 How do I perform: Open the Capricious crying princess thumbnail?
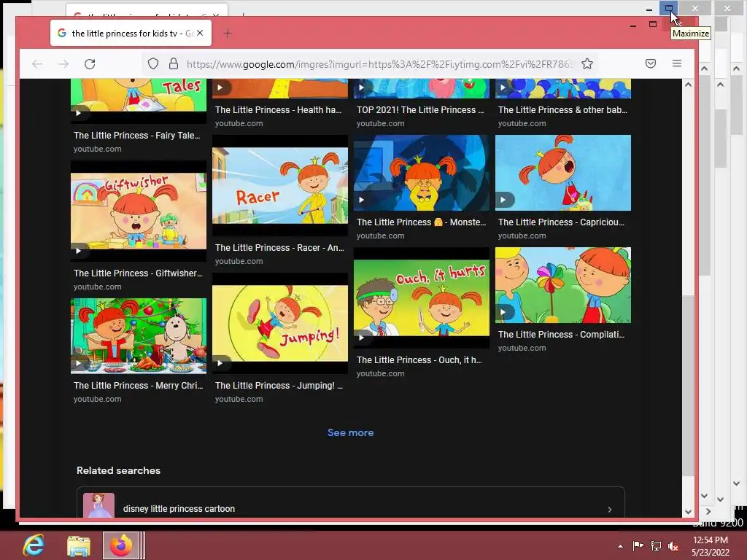point(563,172)
